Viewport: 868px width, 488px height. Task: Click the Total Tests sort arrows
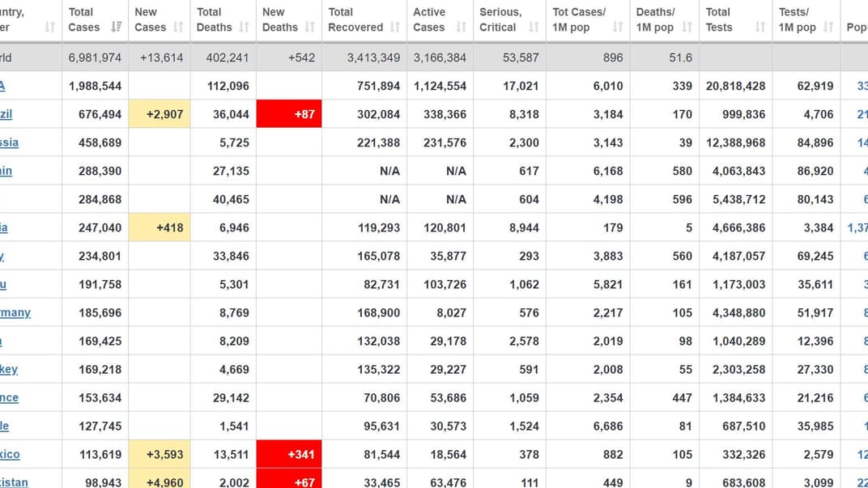click(x=759, y=28)
